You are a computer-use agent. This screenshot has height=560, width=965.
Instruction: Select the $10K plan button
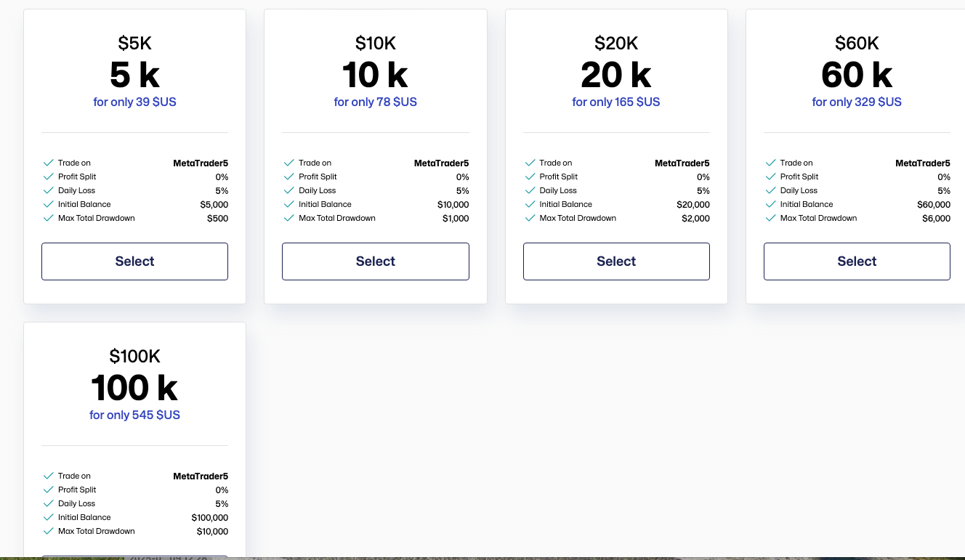[375, 261]
